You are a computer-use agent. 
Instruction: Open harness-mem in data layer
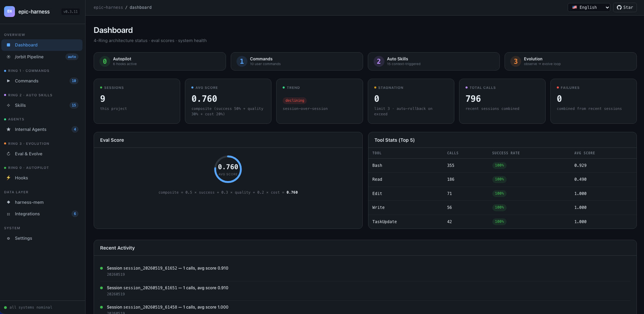[42, 202]
